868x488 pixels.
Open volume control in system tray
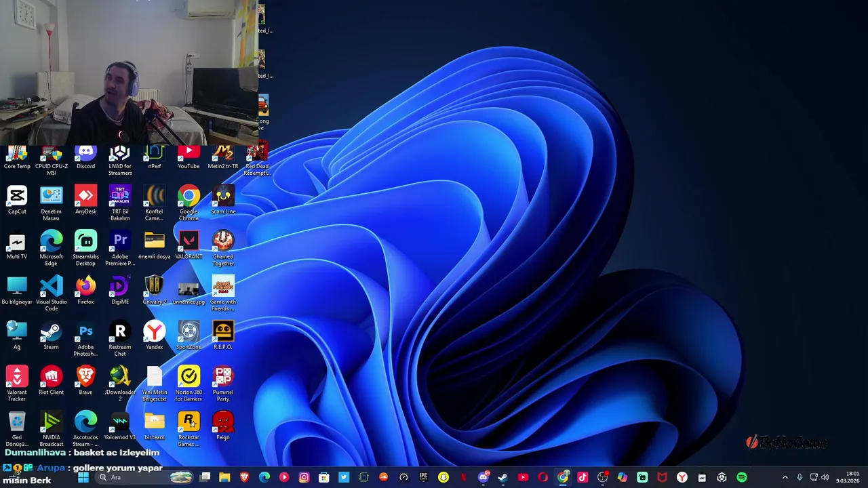click(x=825, y=477)
